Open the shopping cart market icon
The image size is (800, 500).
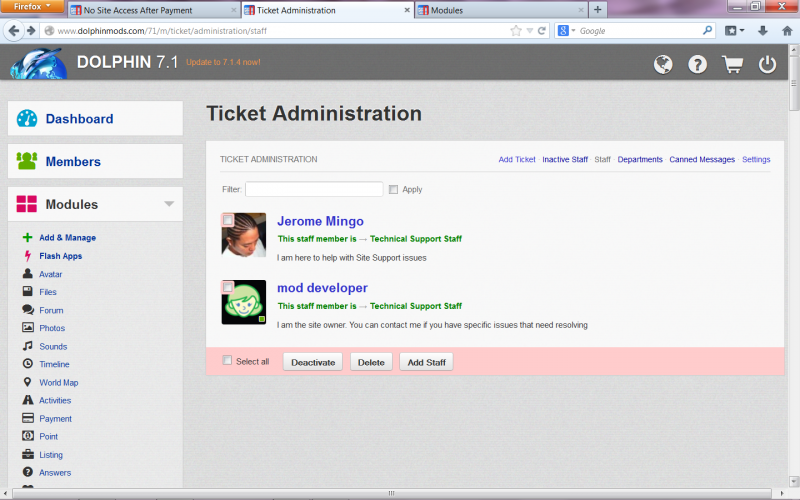point(733,65)
